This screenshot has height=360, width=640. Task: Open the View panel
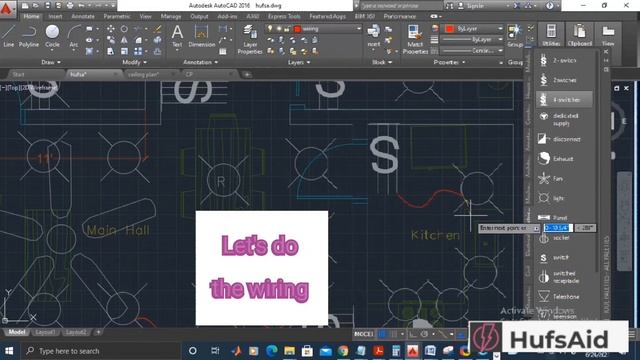click(x=608, y=35)
